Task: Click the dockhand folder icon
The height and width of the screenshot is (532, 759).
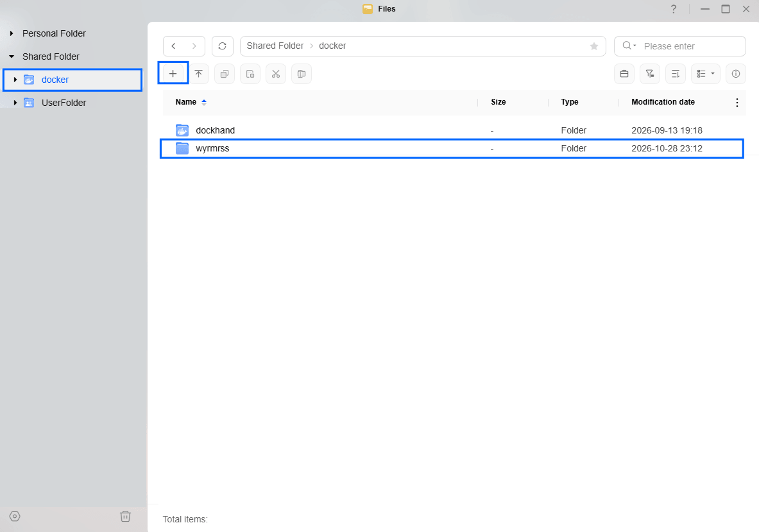Action: [x=182, y=130]
